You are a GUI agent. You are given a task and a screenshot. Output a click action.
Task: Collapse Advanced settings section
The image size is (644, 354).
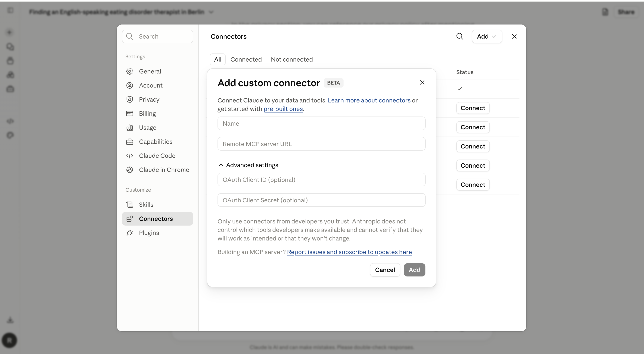[248, 165]
